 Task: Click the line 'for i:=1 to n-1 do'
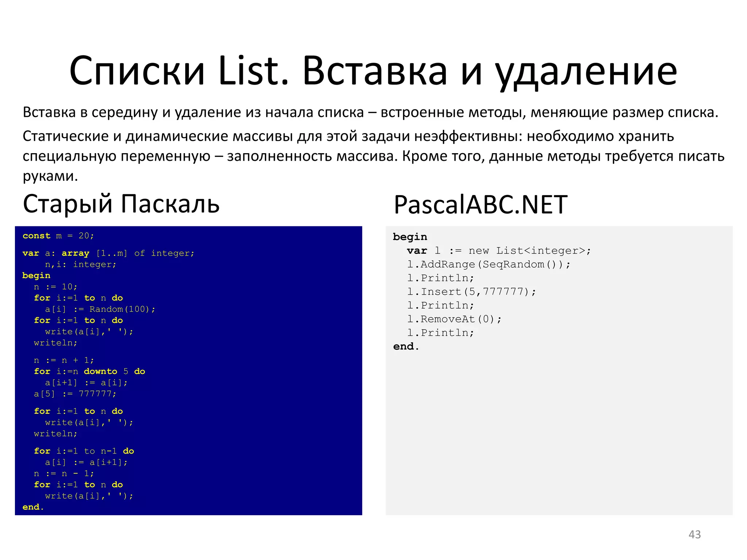click(84, 451)
